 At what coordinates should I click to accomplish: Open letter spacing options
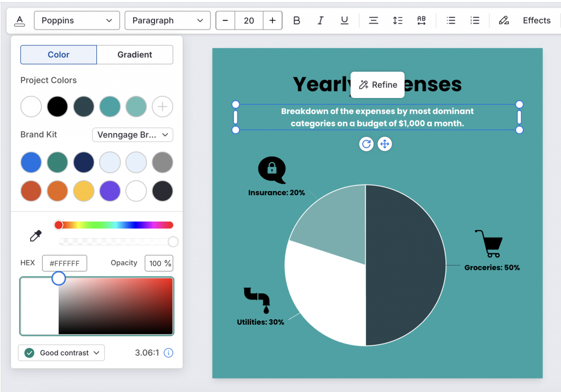[421, 20]
